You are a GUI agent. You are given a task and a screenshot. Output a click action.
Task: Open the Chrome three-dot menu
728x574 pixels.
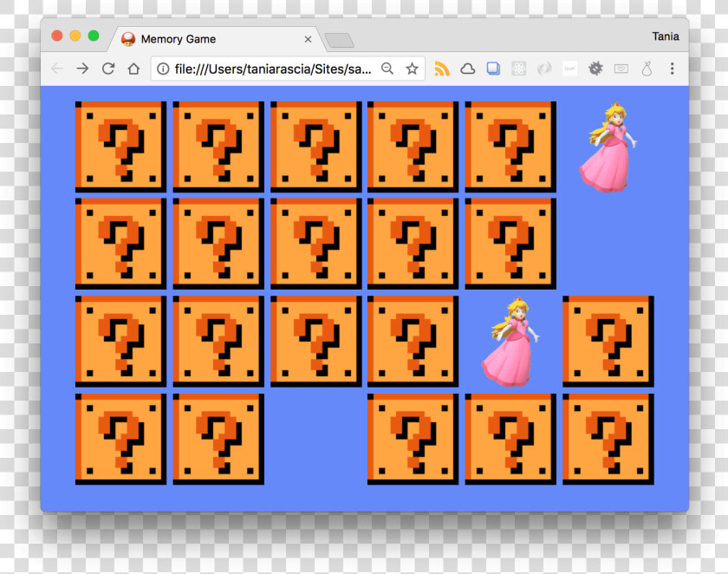(x=672, y=68)
